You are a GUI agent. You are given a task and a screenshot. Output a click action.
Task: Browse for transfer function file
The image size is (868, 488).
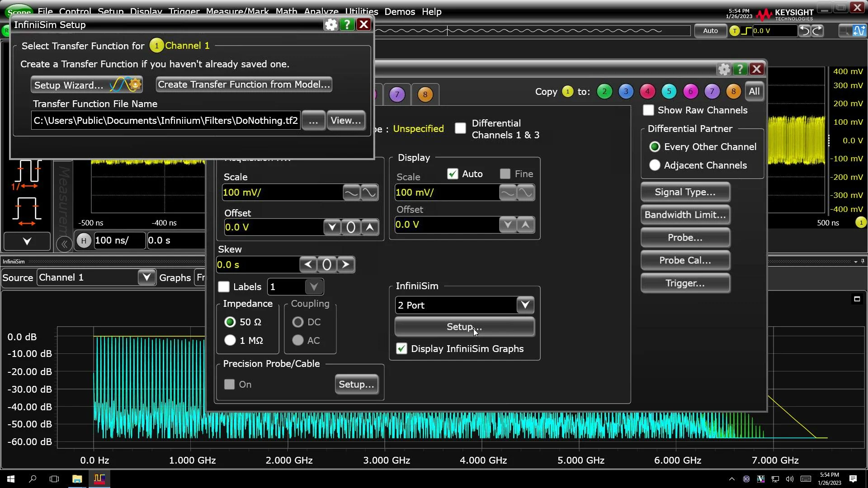313,121
